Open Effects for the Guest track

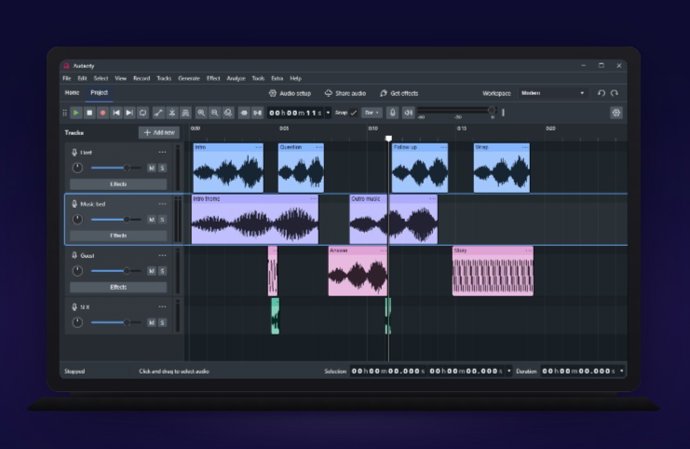tap(118, 287)
